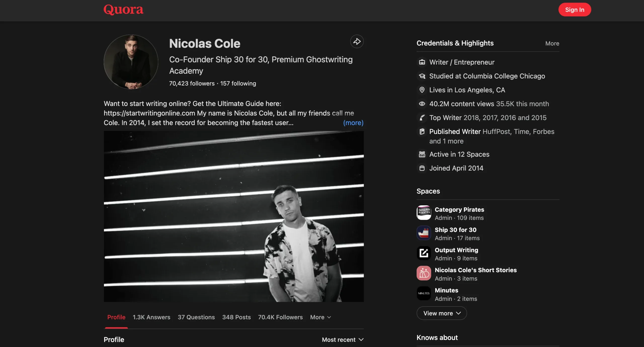This screenshot has width=644, height=347.
Task: Open the 348 Posts tab
Action: tap(236, 317)
